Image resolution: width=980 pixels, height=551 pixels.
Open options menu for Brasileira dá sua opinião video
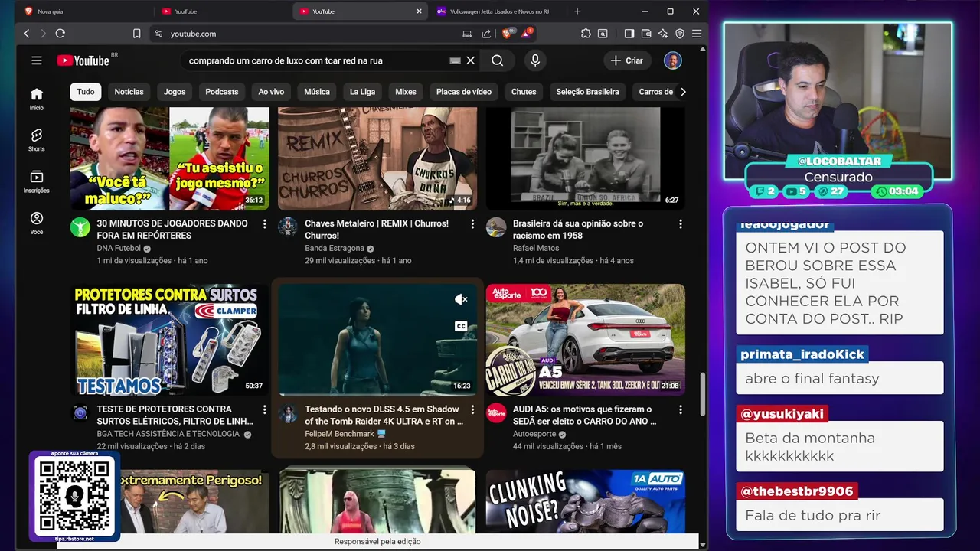[680, 224]
